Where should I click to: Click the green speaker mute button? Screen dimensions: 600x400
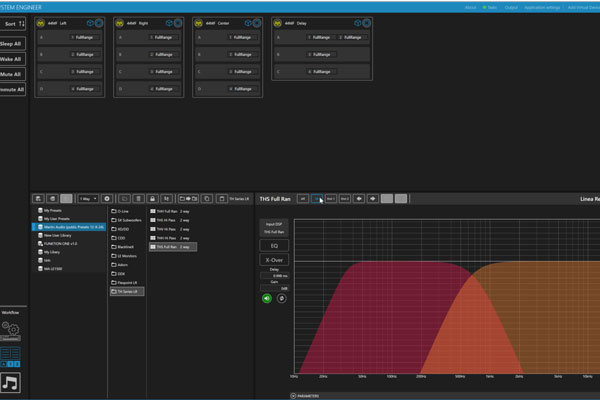[x=267, y=297]
